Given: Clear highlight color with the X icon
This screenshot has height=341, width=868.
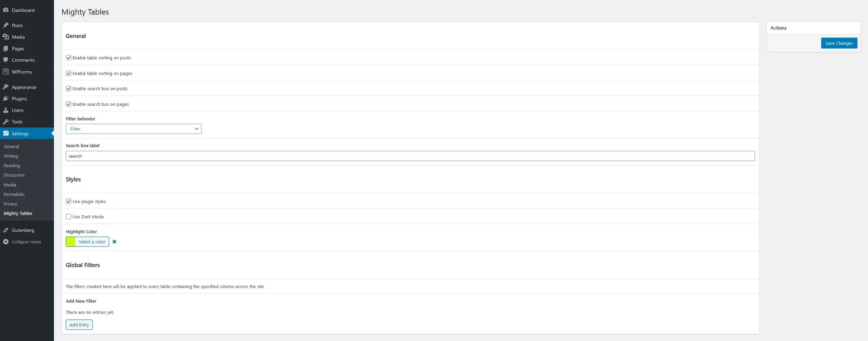Looking at the screenshot, I should [114, 242].
